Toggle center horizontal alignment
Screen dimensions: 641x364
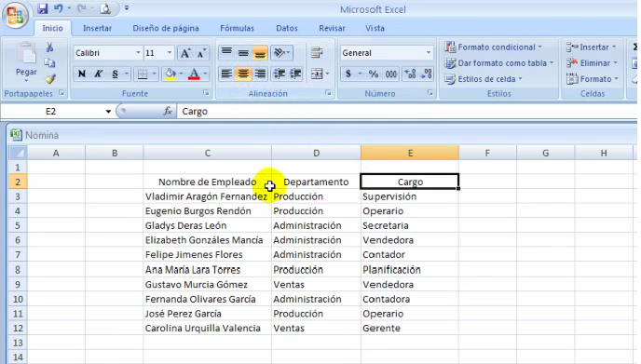point(243,74)
